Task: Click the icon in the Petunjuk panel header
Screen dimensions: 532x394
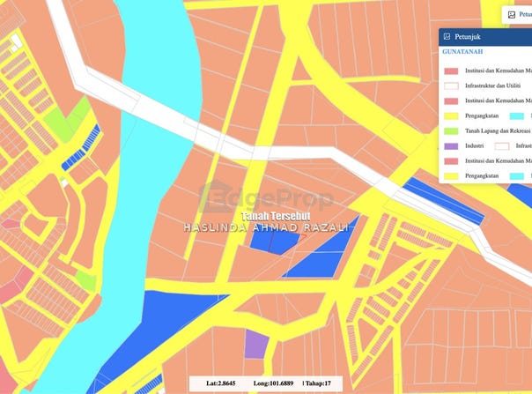Action: tap(447, 36)
